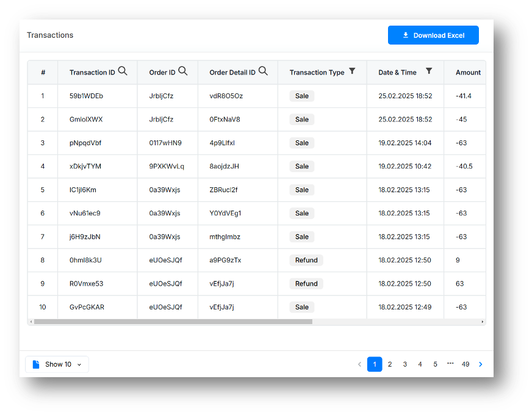
Task: Open the Transaction Type filter icon
Action: coord(353,71)
